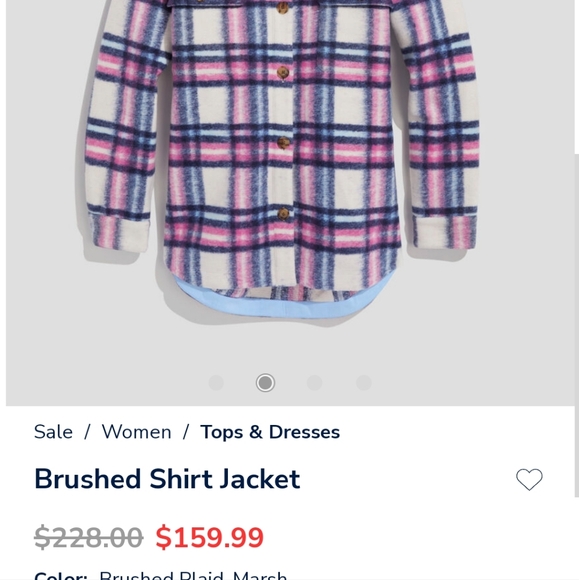Click the Brushed Plaid Marsh color name

(193, 576)
